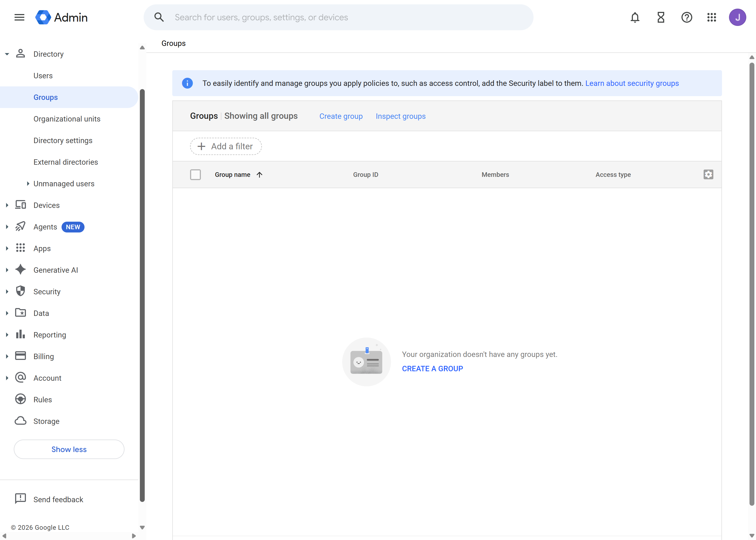Click the Rules steering wheel icon
The width and height of the screenshot is (756, 540).
point(21,399)
